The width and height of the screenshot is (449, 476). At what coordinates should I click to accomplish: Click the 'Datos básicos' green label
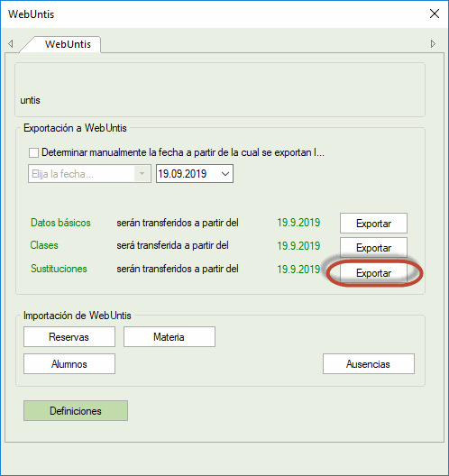pyautogui.click(x=60, y=223)
